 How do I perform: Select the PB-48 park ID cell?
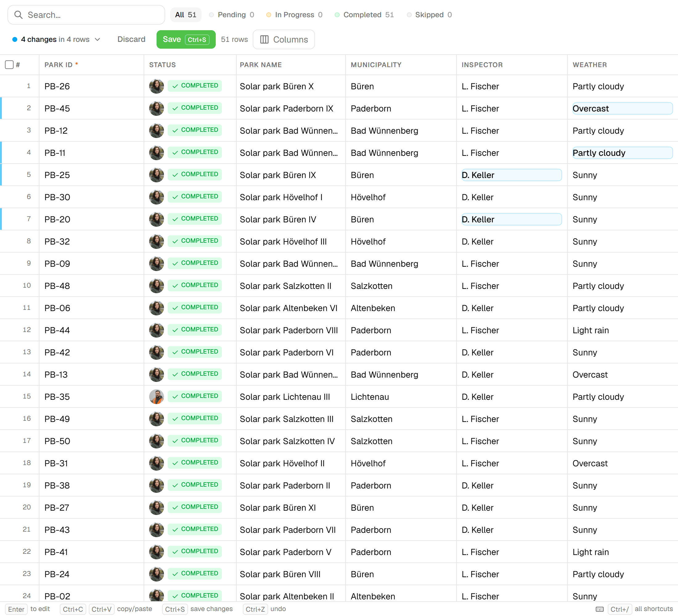pos(92,286)
